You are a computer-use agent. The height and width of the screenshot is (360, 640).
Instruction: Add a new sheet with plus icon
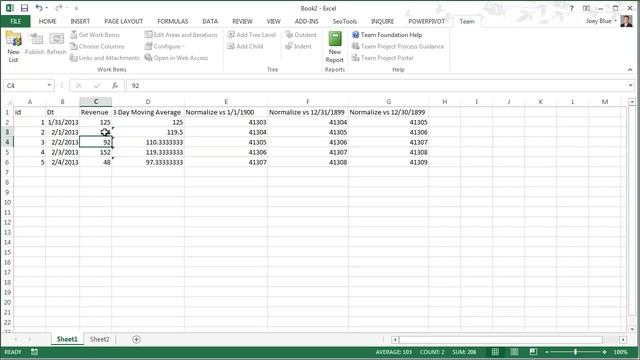(x=136, y=339)
